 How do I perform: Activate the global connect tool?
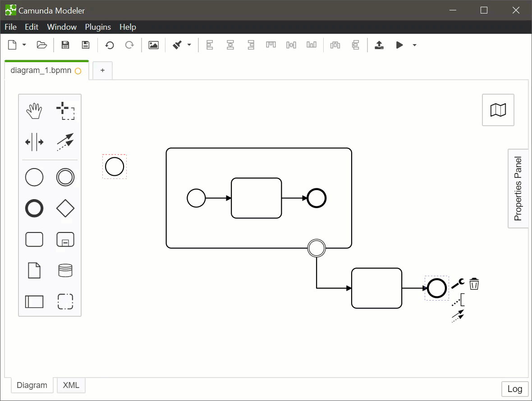click(65, 141)
